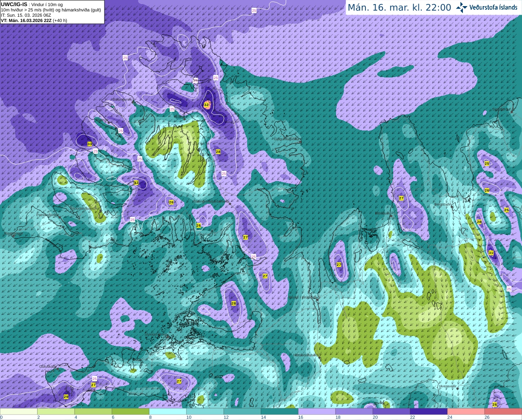Click the 4–6 m/s green legend swatch
This screenshot has height=420, width=522.
(93, 411)
